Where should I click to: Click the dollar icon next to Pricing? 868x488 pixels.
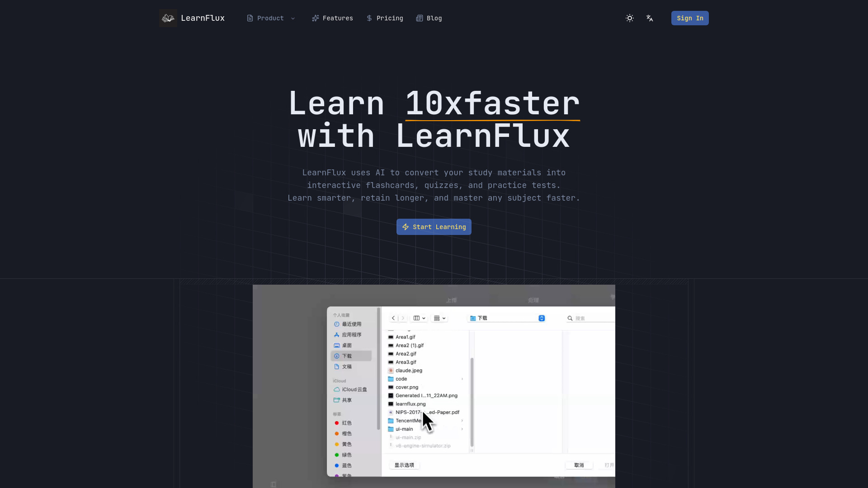coord(368,18)
